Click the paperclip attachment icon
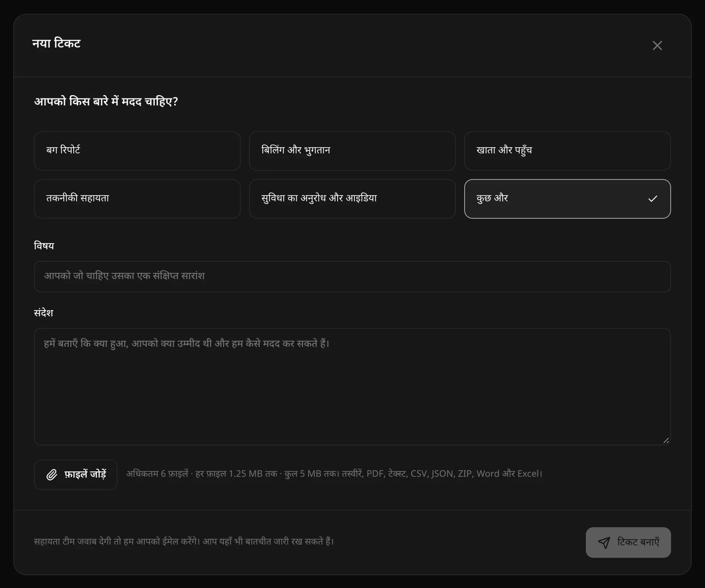705x588 pixels. coord(52,475)
